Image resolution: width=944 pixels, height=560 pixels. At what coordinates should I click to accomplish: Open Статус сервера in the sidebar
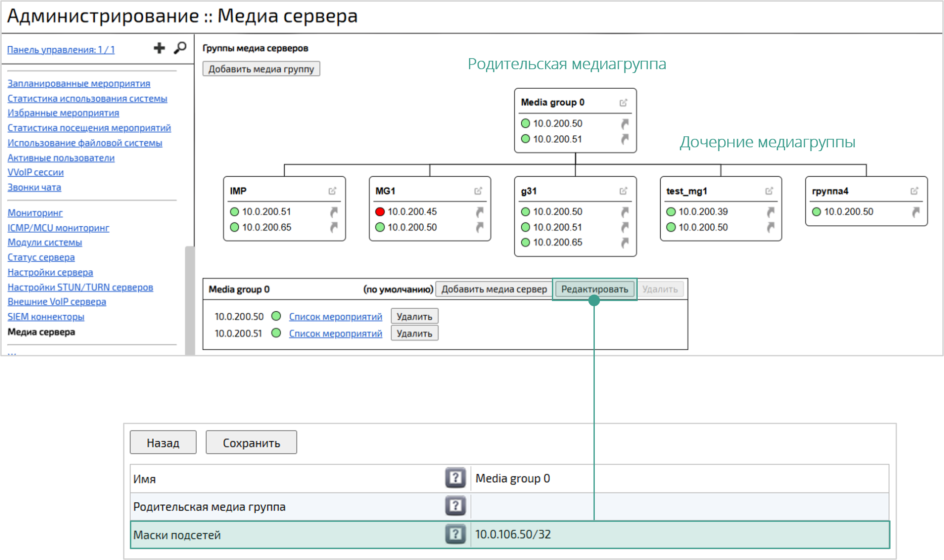41,257
